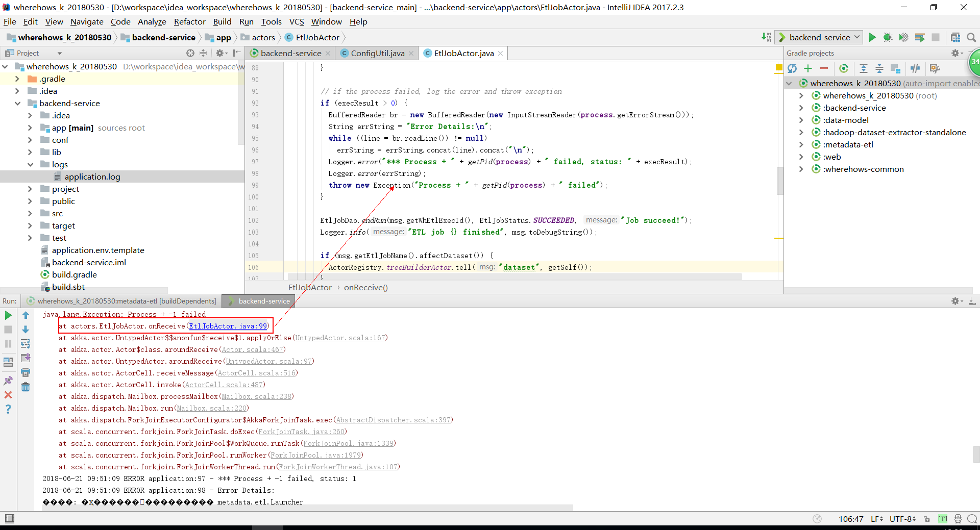980x530 pixels.
Task: Run the backend-service configuration
Action: point(872,37)
